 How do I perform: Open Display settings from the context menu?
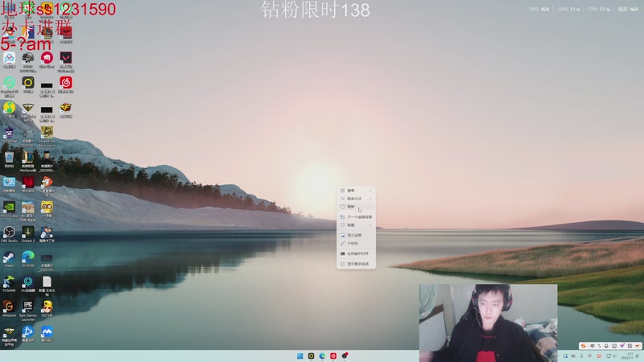click(356, 235)
